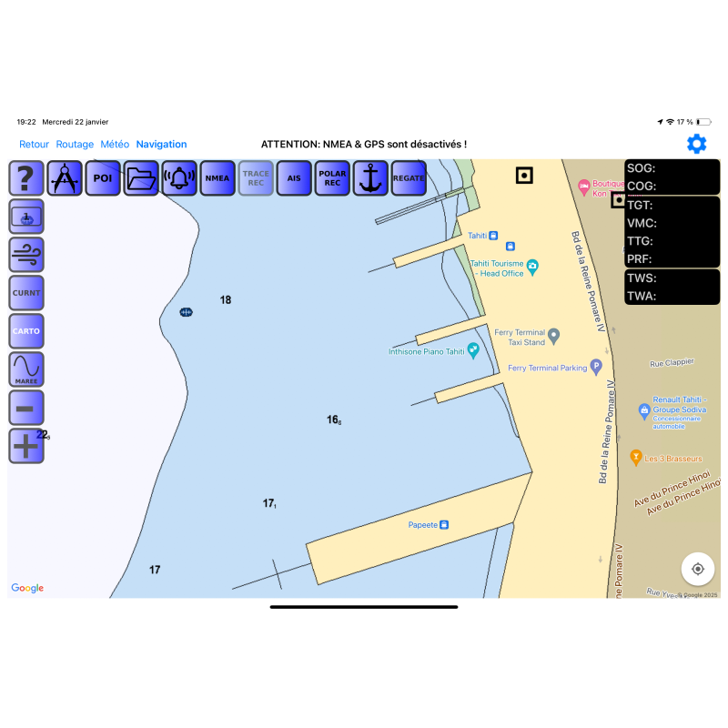This screenshot has height=728, width=728.
Task: Click the Ferry Terminal Parking map marker
Action: point(597,368)
